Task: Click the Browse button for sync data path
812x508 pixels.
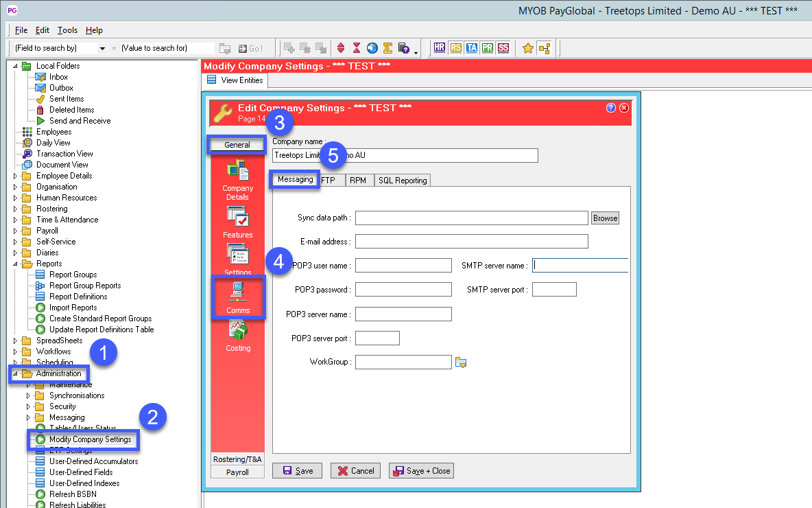Action: click(605, 218)
